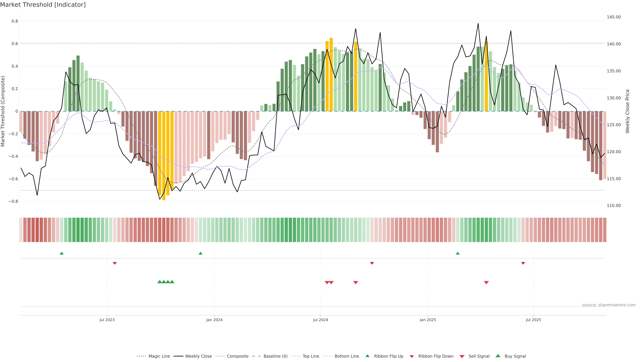Click the Jan 2024 x-axis label

coord(214,320)
